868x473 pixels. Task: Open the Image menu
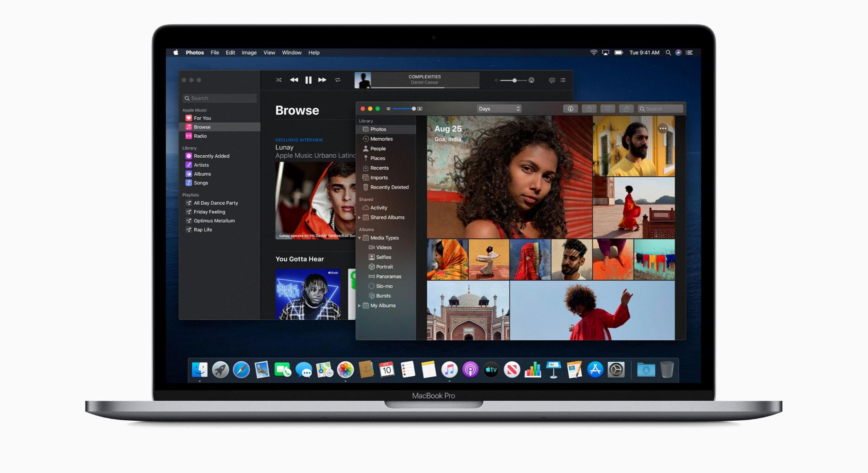click(249, 53)
